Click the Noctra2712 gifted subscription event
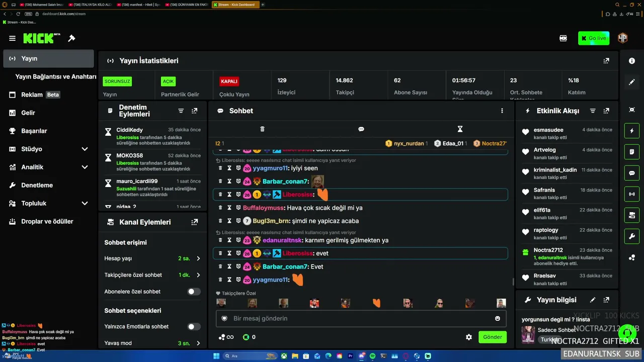The image size is (644, 362). [x=567, y=256]
